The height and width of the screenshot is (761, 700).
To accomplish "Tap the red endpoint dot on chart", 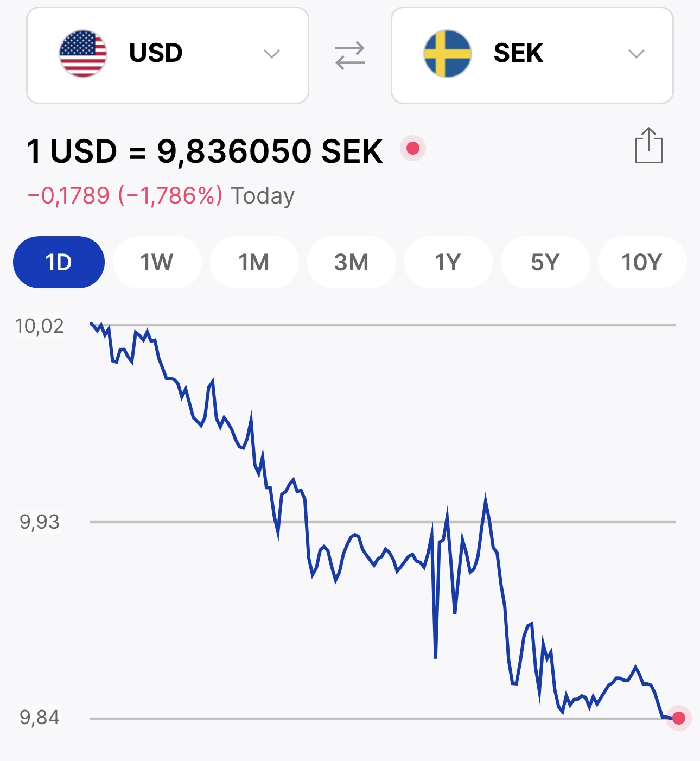I will (x=678, y=718).
